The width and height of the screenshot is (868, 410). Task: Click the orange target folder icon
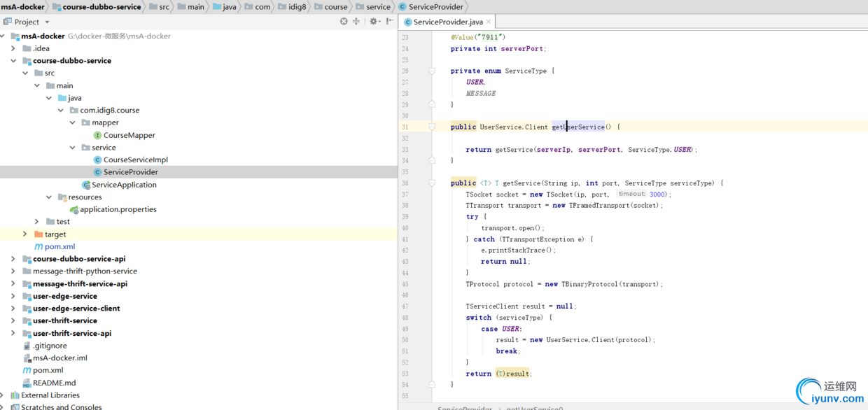pyautogui.click(x=38, y=234)
